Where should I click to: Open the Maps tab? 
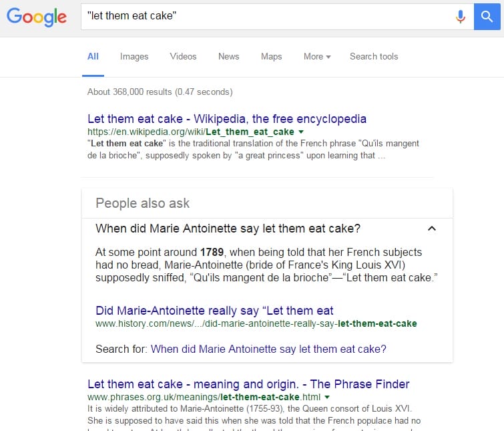pos(271,57)
